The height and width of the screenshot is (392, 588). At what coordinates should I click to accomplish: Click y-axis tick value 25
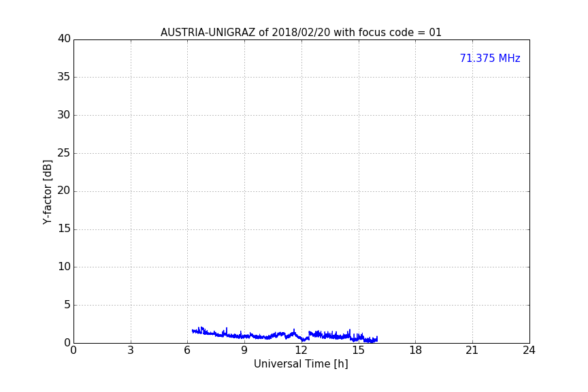pyautogui.click(x=64, y=152)
